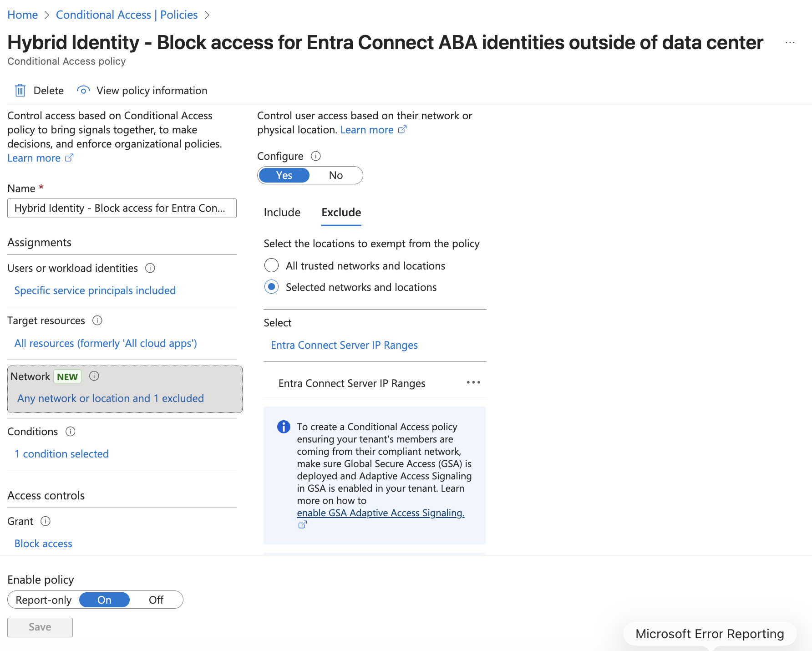The width and height of the screenshot is (812, 651).
Task: Click Learn more link under policy description
Action: (x=34, y=158)
